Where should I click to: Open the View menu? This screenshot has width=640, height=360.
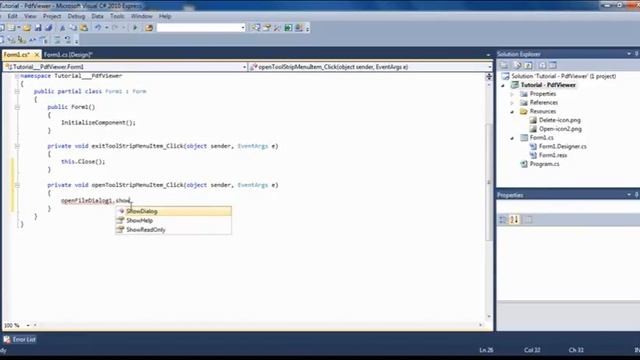tap(30, 16)
